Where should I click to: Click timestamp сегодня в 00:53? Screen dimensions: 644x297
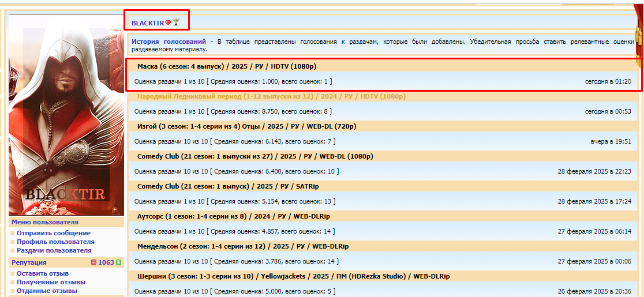(608, 111)
